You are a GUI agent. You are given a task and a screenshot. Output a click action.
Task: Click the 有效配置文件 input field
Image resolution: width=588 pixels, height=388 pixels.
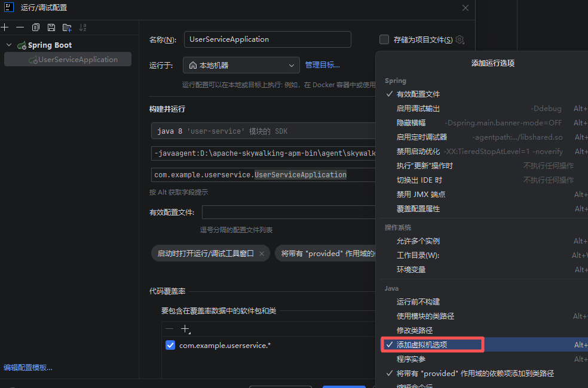(289, 213)
